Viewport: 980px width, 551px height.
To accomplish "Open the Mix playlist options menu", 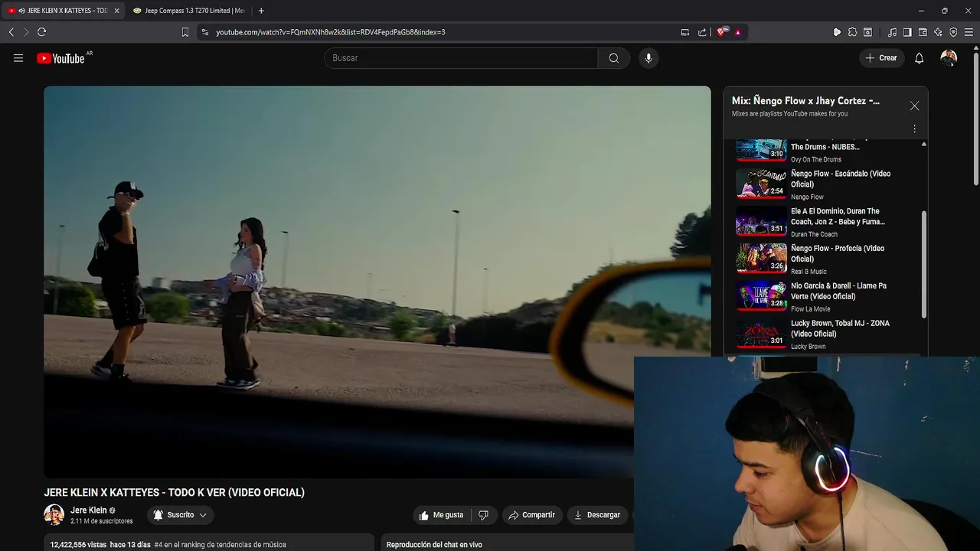I will pos(914,129).
